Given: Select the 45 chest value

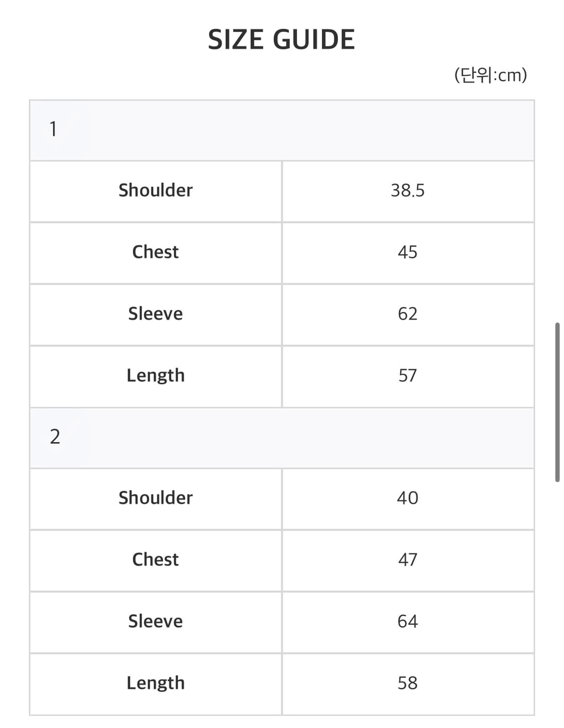Looking at the screenshot, I should (408, 252).
